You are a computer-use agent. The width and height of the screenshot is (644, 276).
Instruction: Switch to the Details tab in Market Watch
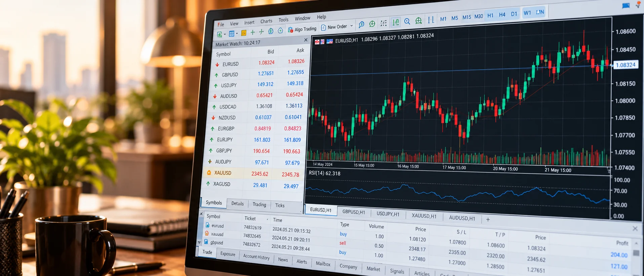(237, 203)
